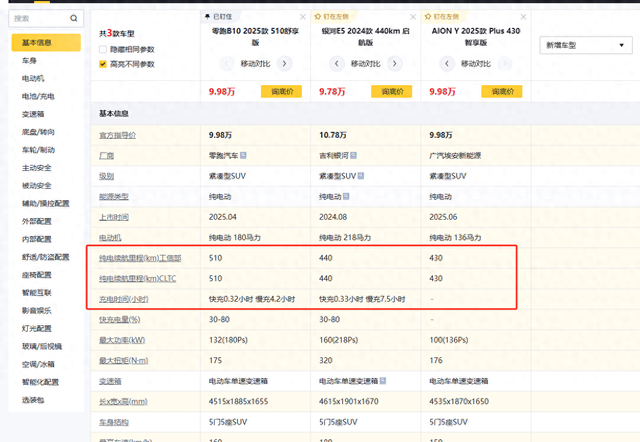Viewport: 640px width, 442px height.
Task: Click the sidebar search input field
Action: 46,18
